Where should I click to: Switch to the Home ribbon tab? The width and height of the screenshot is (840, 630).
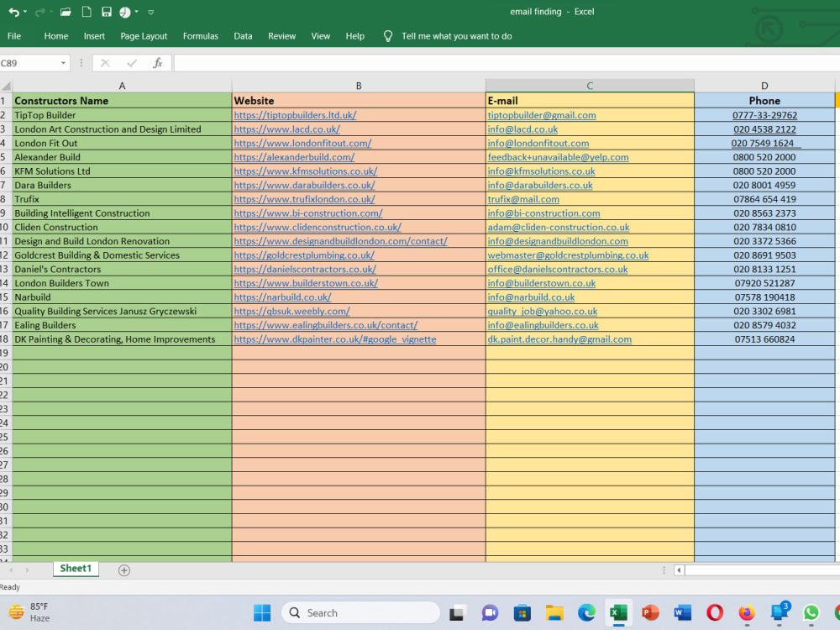point(55,36)
